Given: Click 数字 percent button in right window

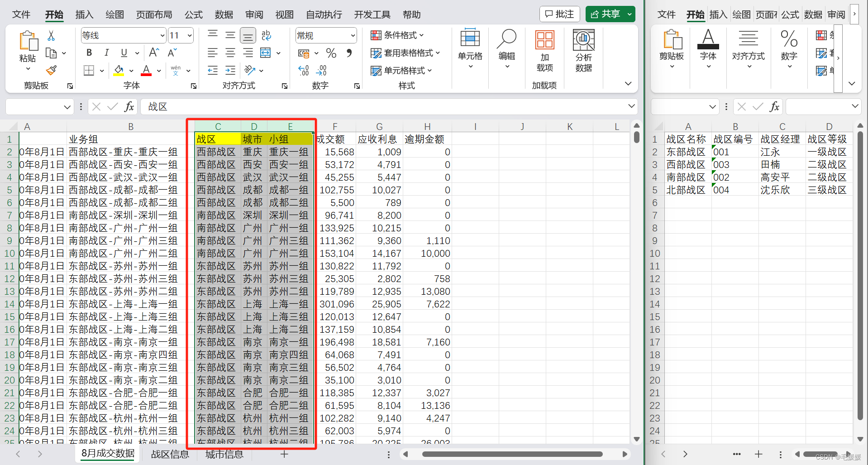Looking at the screenshot, I should (x=789, y=49).
